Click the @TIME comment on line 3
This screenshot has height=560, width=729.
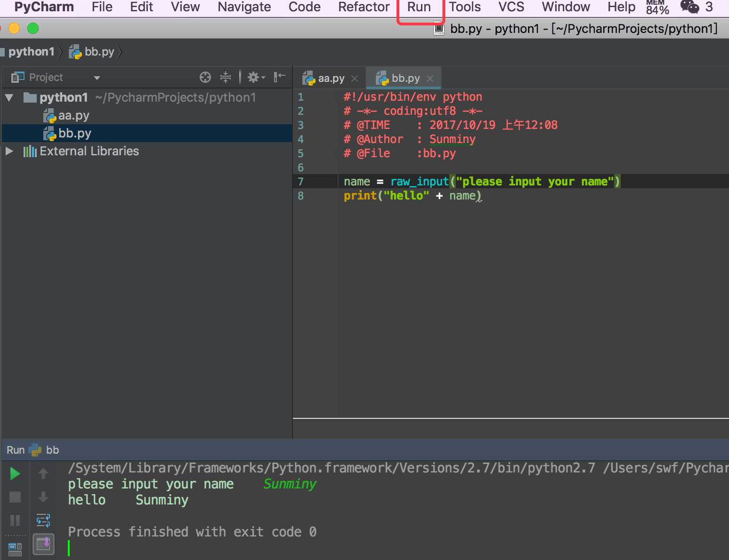(x=450, y=125)
